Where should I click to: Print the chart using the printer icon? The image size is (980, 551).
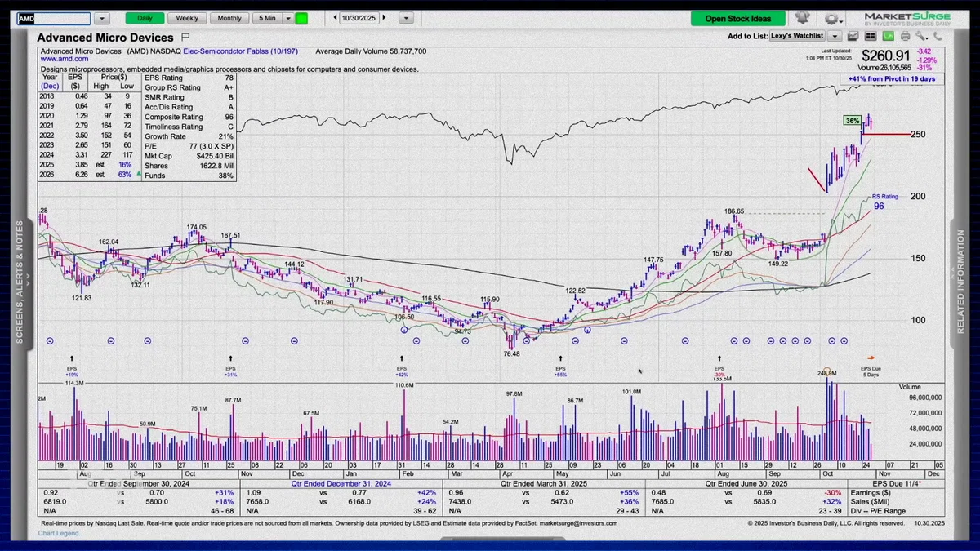click(906, 36)
